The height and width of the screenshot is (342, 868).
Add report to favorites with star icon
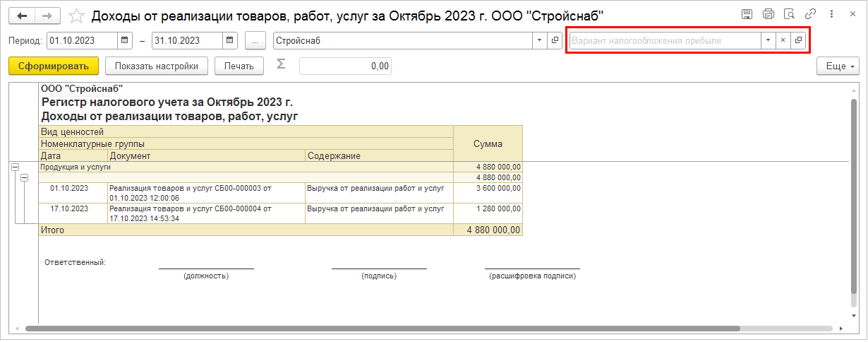(78, 16)
